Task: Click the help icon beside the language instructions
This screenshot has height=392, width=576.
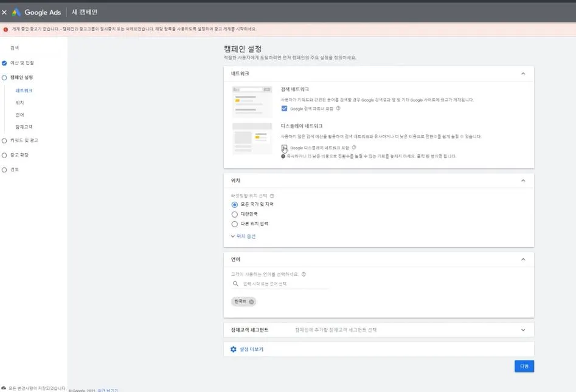Action: pos(303,274)
